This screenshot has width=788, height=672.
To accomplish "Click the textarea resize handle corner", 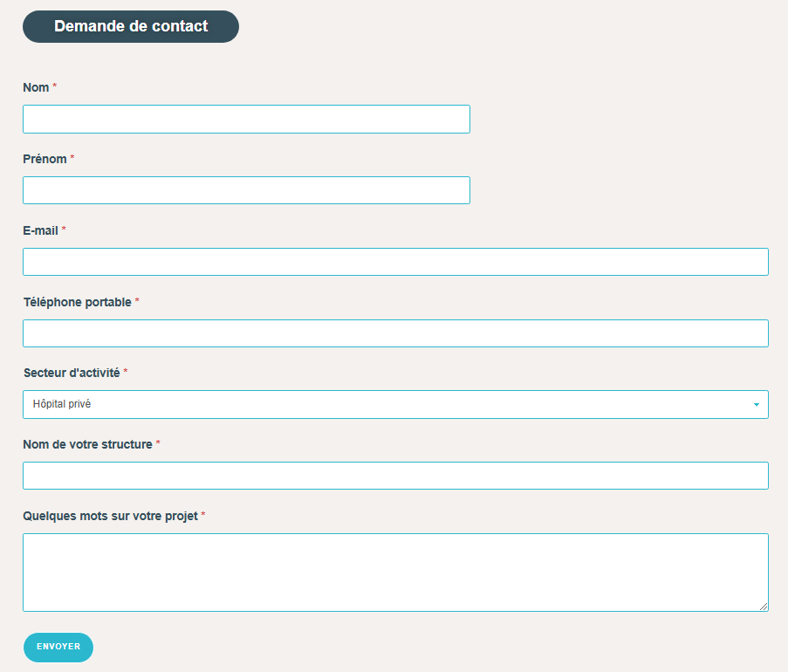I will (764, 607).
